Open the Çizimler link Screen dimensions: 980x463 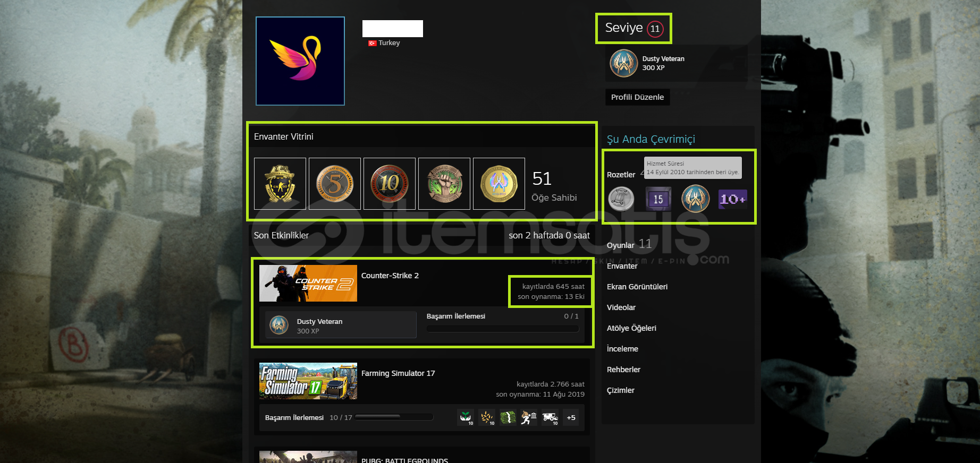[x=621, y=390]
